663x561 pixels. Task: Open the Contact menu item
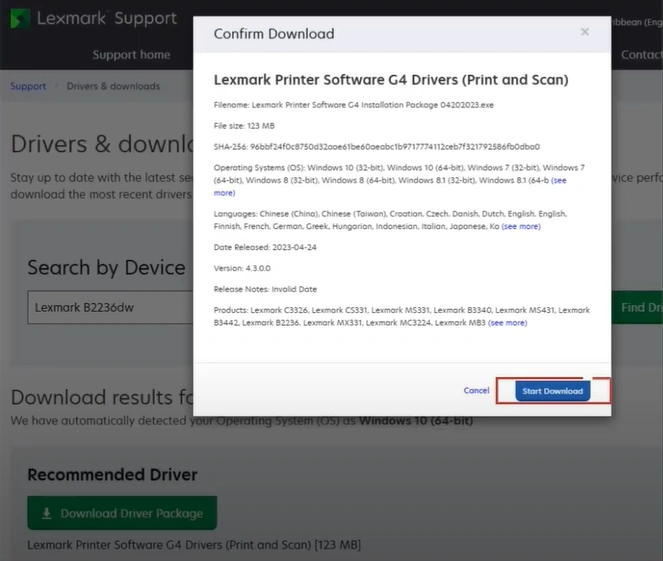click(x=640, y=55)
